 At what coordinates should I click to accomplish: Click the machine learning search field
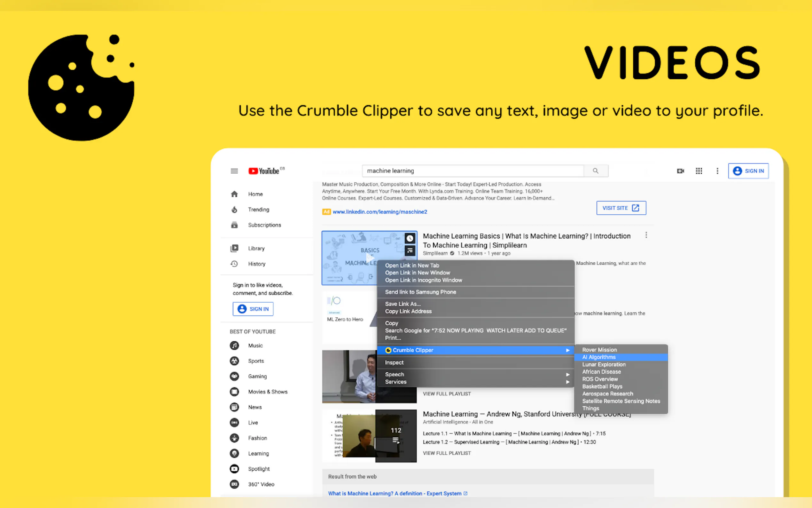[473, 171]
